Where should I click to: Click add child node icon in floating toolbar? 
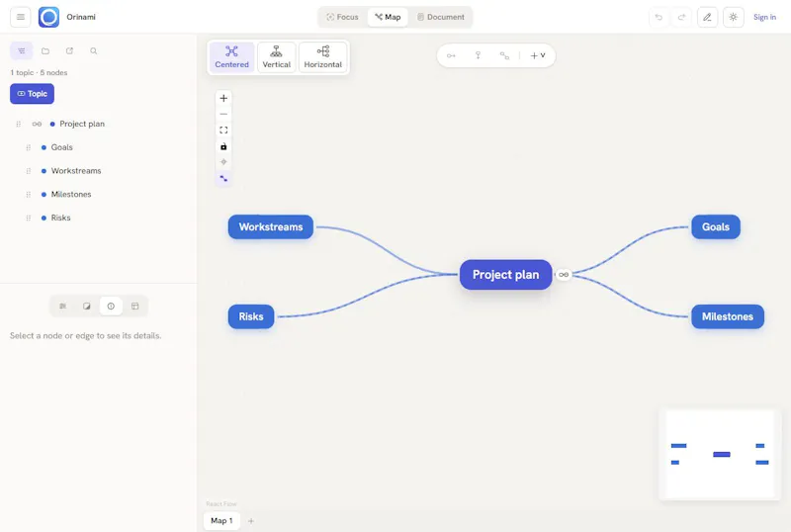(x=478, y=55)
